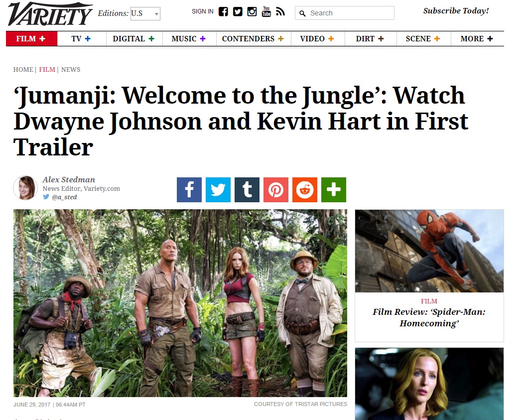Image resolution: width=525 pixels, height=420 pixels.
Task: Open the RSS feed icon
Action: pos(280,12)
